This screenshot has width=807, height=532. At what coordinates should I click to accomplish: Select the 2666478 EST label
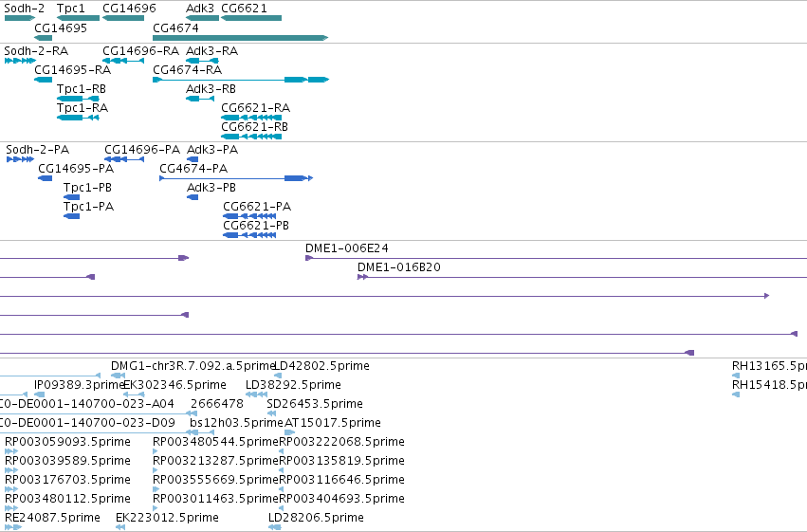pyautogui.click(x=217, y=404)
